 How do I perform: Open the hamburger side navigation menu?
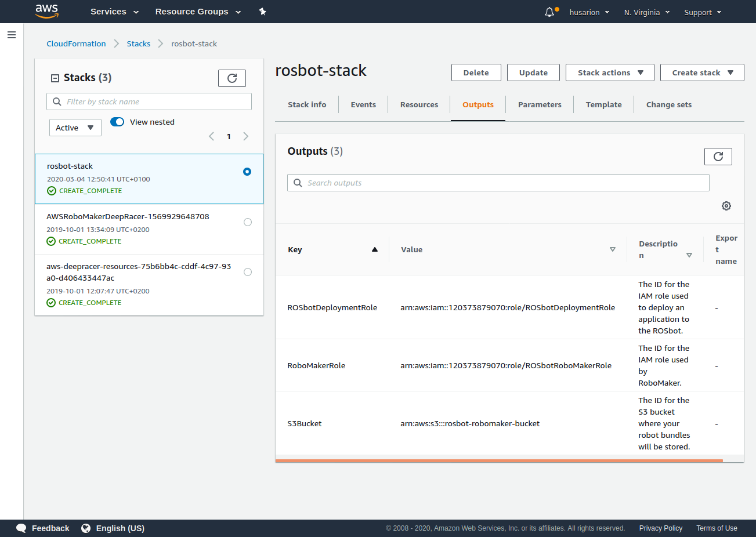[11, 35]
